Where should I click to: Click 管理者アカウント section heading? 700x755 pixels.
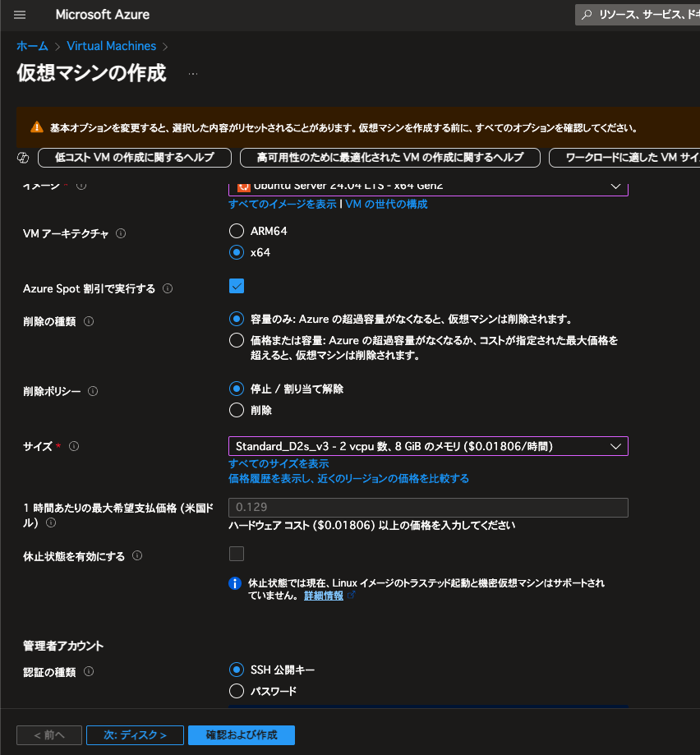pos(63,647)
